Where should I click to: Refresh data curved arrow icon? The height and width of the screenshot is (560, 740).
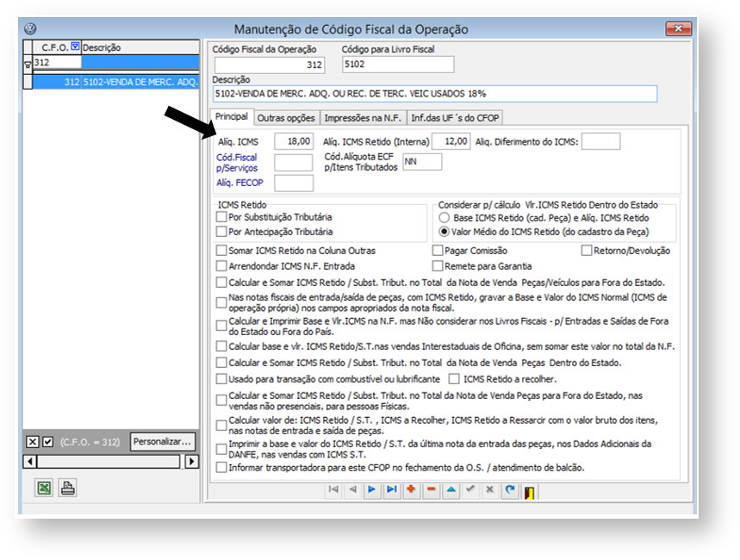(x=510, y=489)
